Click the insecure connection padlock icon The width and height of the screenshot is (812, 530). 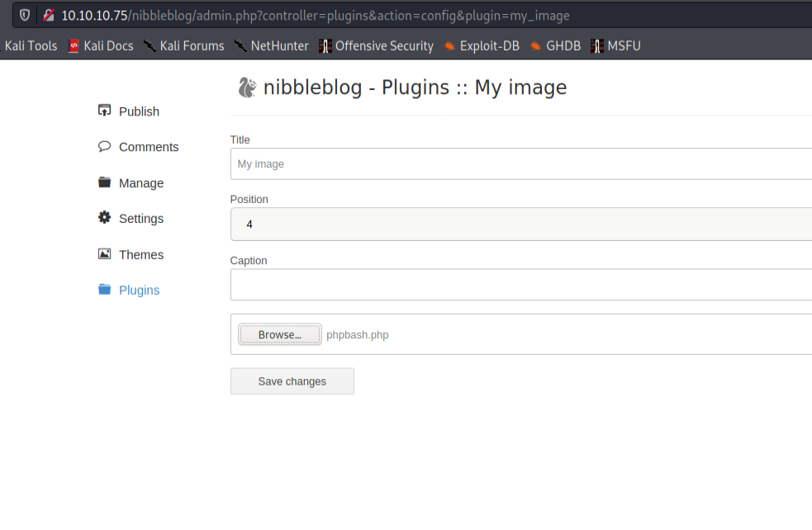tap(49, 16)
